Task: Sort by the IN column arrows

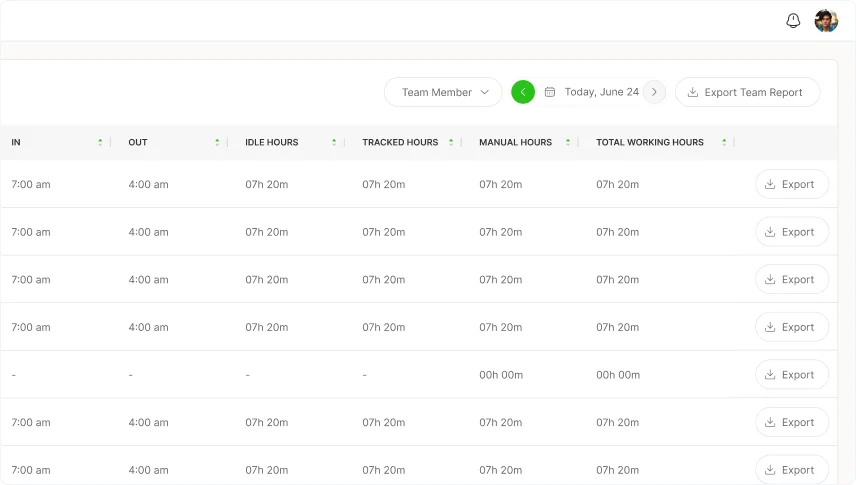Action: click(x=100, y=142)
